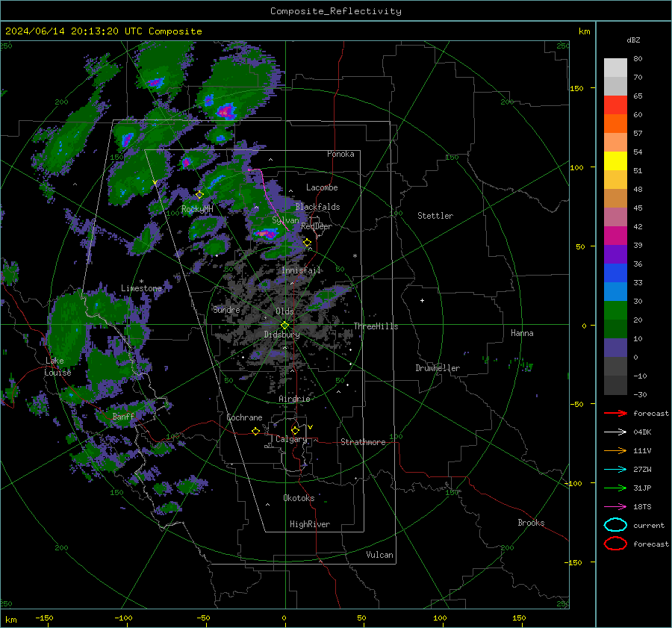
Task: Click the red forecast arrow in legend
Action: (615, 413)
